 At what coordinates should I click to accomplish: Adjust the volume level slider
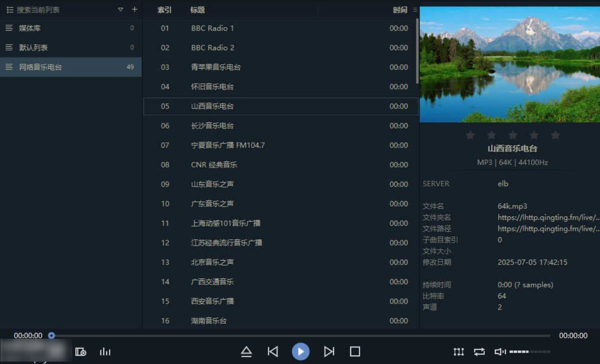coord(529,352)
